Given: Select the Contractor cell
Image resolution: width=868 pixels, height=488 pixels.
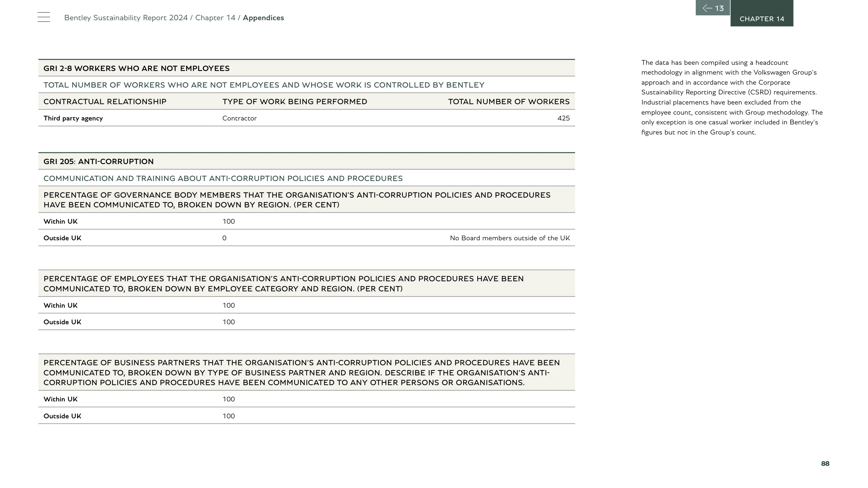Looking at the screenshot, I should [x=240, y=118].
